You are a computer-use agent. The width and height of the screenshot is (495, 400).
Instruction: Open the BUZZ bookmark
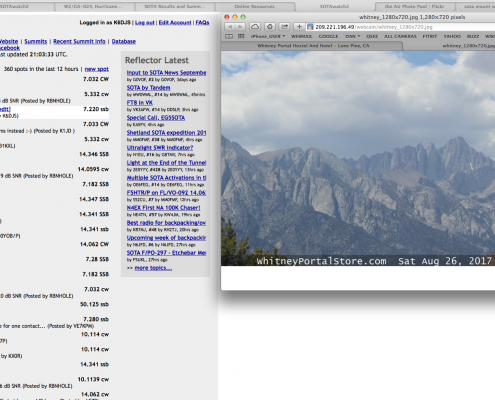point(473,36)
